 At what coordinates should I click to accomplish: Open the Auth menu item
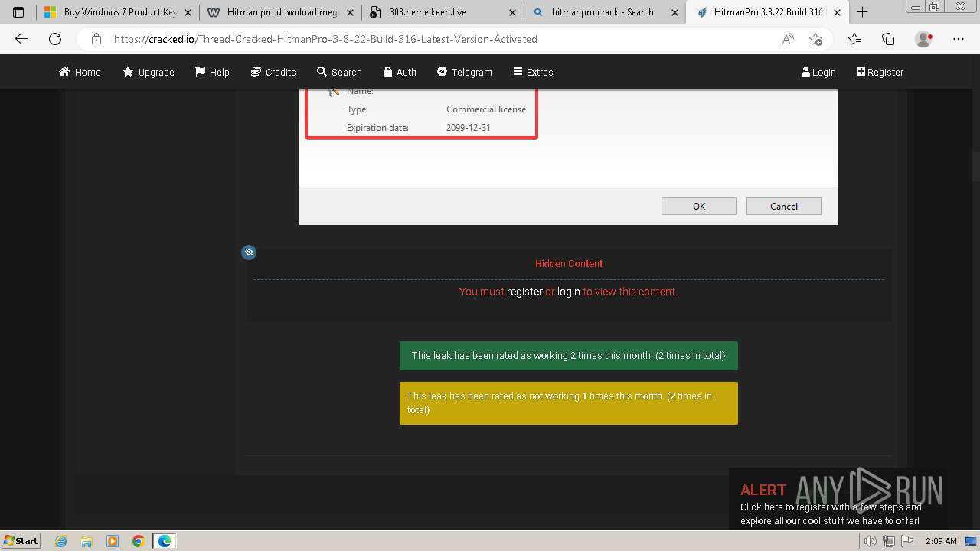(x=400, y=72)
